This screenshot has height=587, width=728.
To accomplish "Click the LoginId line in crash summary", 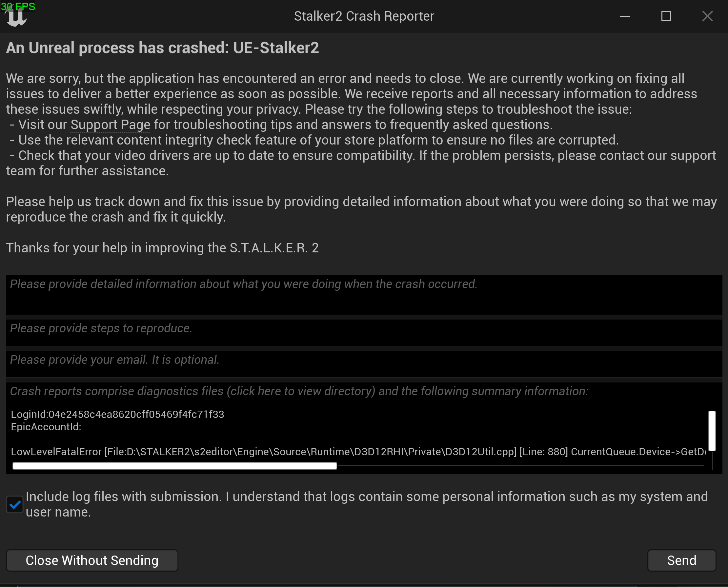I will coord(117,415).
